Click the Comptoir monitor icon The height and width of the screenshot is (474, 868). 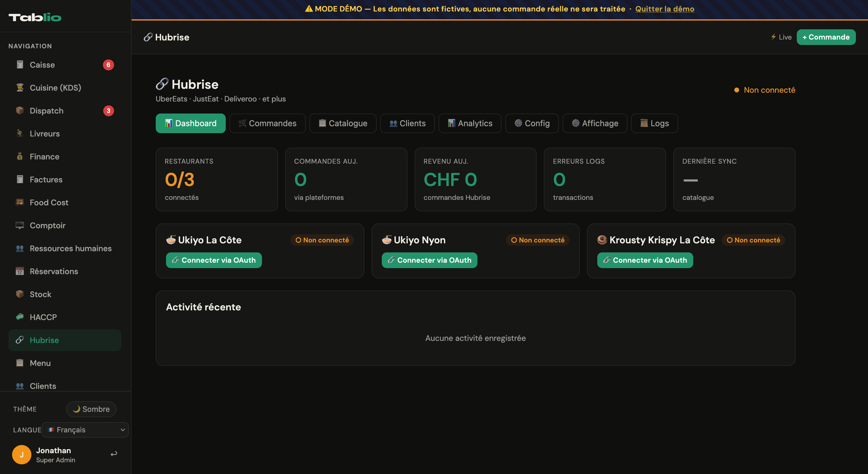[20, 225]
